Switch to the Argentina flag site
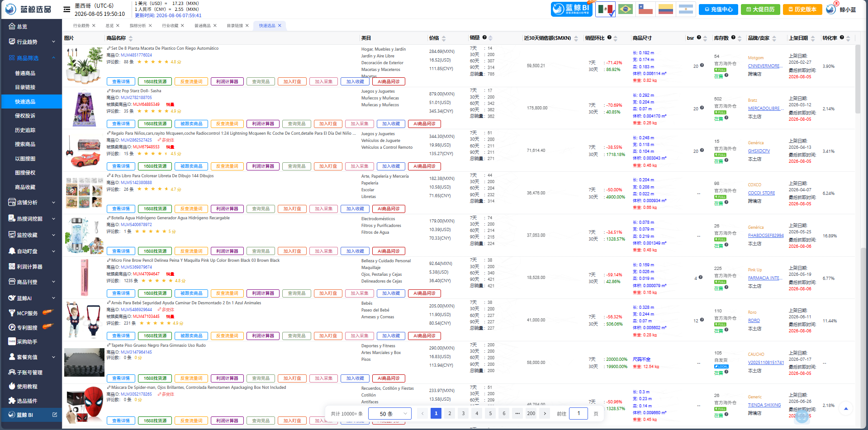 [686, 9]
